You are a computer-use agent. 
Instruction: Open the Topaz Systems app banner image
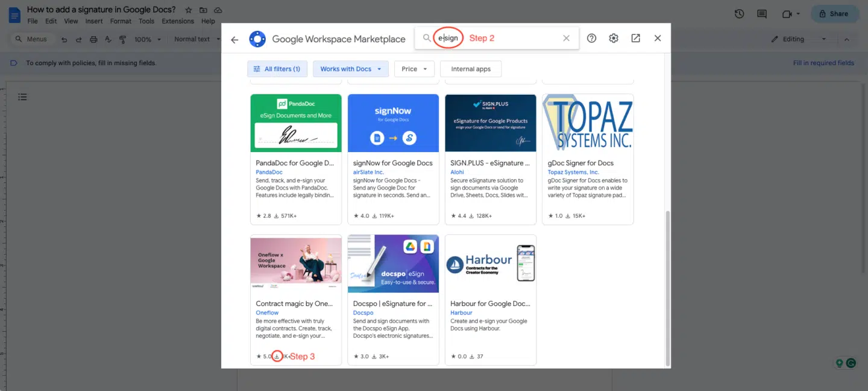pos(588,123)
